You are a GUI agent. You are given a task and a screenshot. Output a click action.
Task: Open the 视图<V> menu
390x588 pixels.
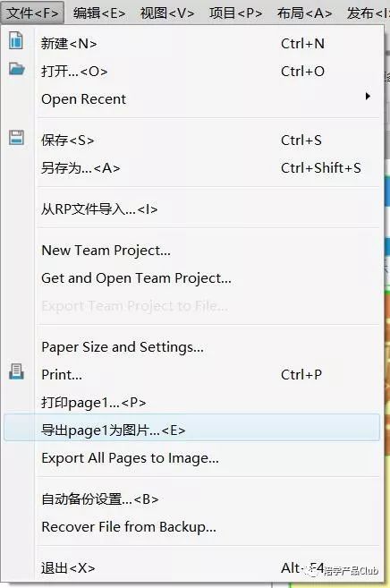(167, 13)
